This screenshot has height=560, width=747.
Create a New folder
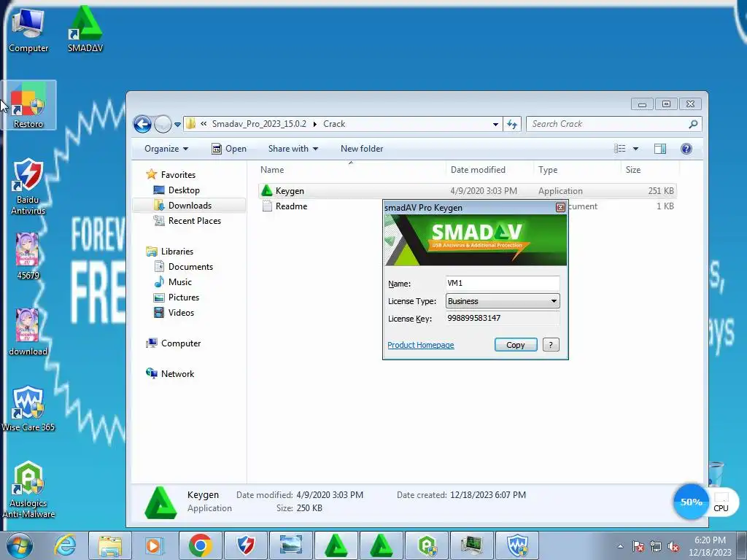click(362, 149)
